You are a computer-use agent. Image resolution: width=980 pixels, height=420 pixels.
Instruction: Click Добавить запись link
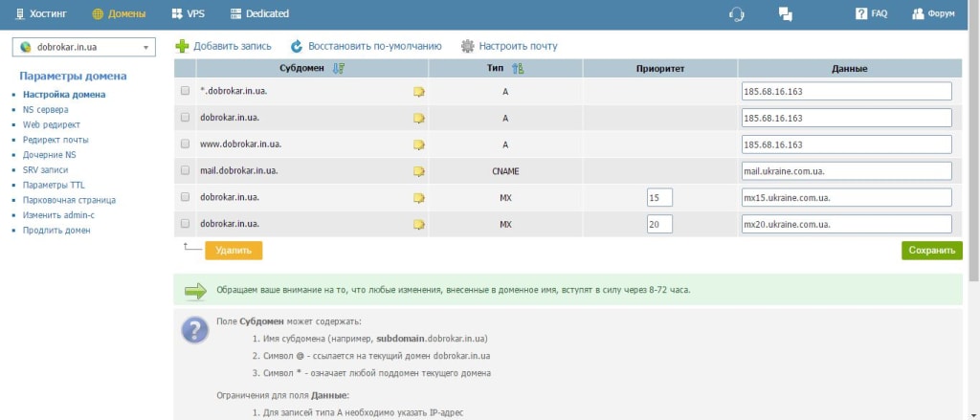[x=232, y=46]
